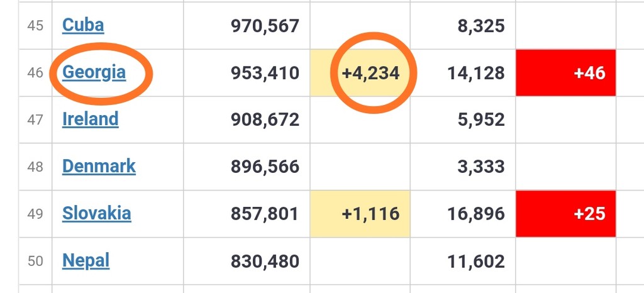
Task: Open the Georgia country link
Action: pyautogui.click(x=94, y=72)
